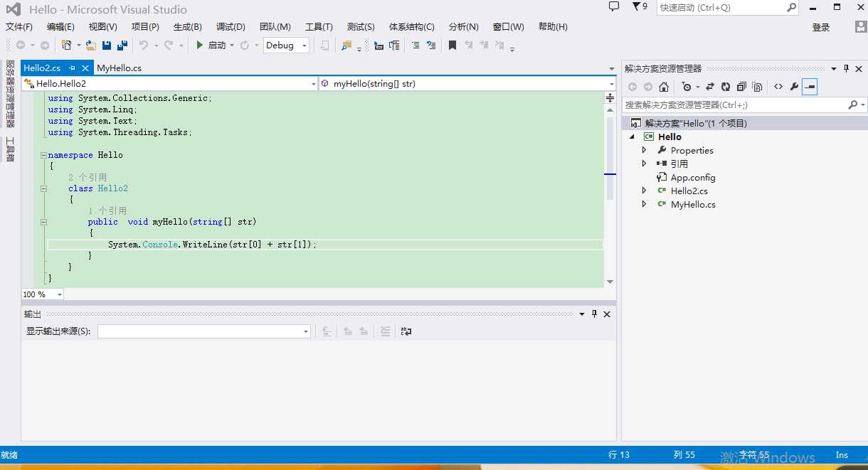Expand the Hello2.cs tree node
Image resolution: width=868 pixels, height=470 pixels.
(645, 191)
